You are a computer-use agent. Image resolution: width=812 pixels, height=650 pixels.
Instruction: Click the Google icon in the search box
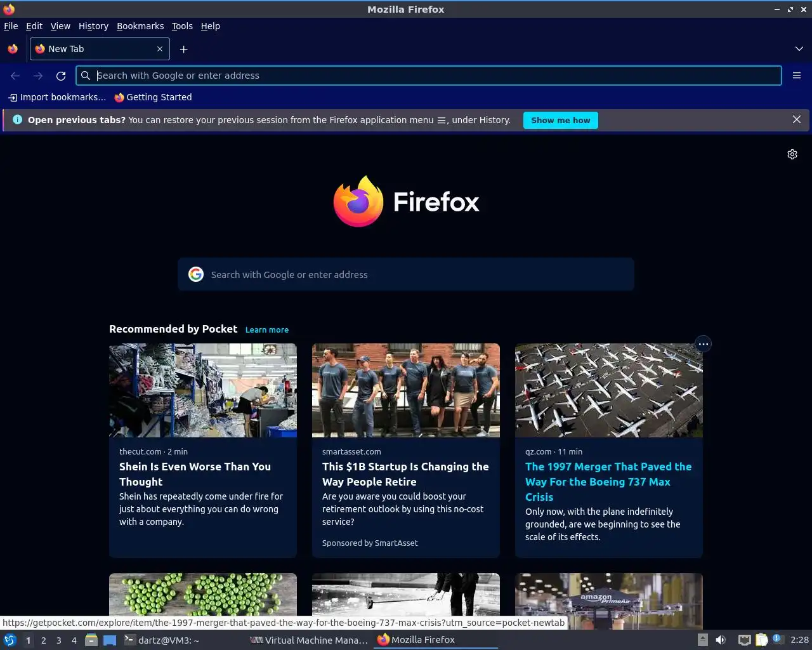196,274
